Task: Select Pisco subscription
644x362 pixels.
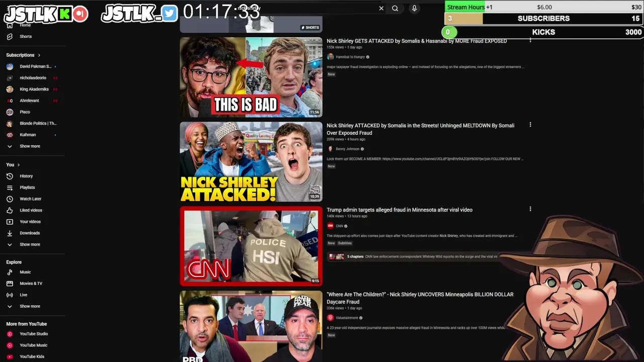Action: pos(25,112)
